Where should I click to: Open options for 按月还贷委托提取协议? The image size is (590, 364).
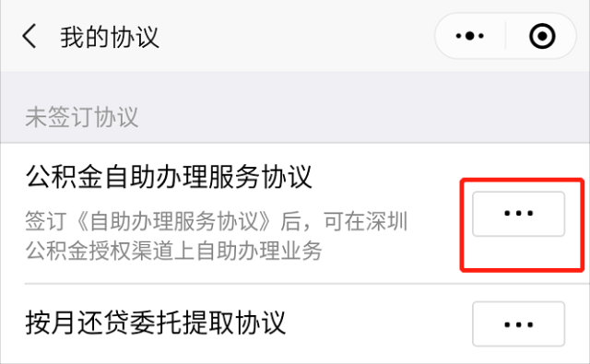[518, 323]
